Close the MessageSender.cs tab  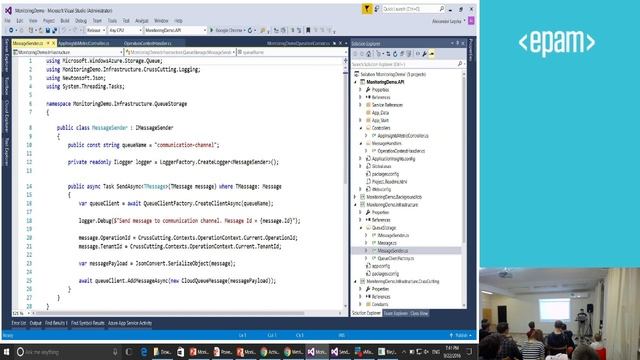53,43
